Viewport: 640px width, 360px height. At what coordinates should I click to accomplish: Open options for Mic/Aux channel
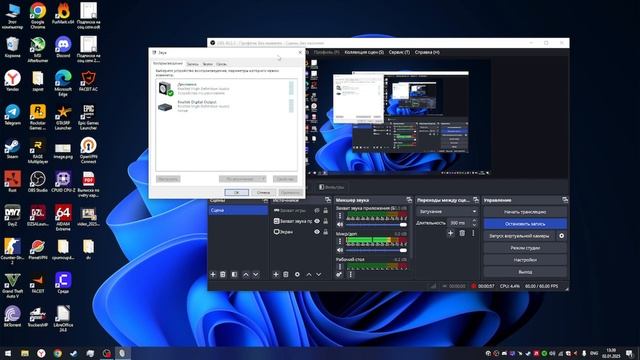[x=340, y=242]
